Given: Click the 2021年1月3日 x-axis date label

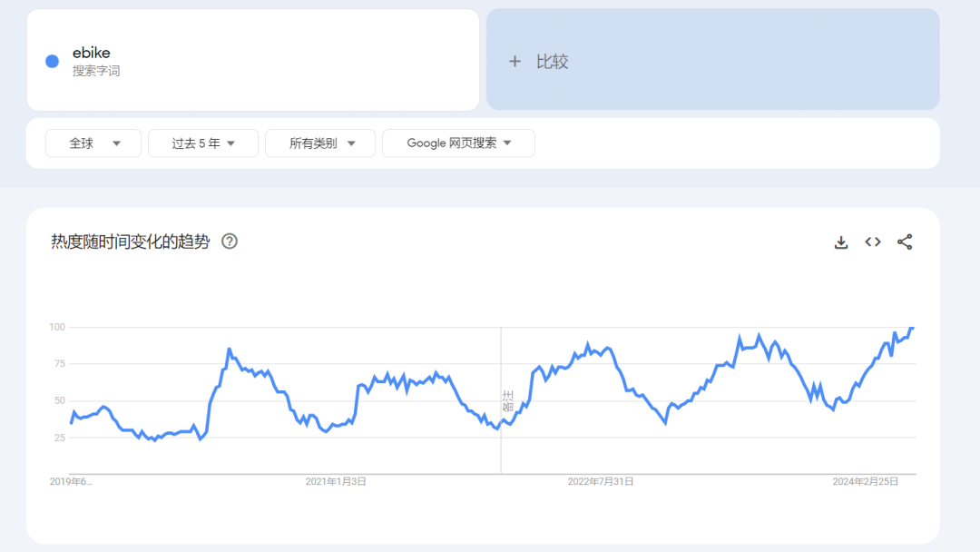Looking at the screenshot, I should (x=336, y=481).
